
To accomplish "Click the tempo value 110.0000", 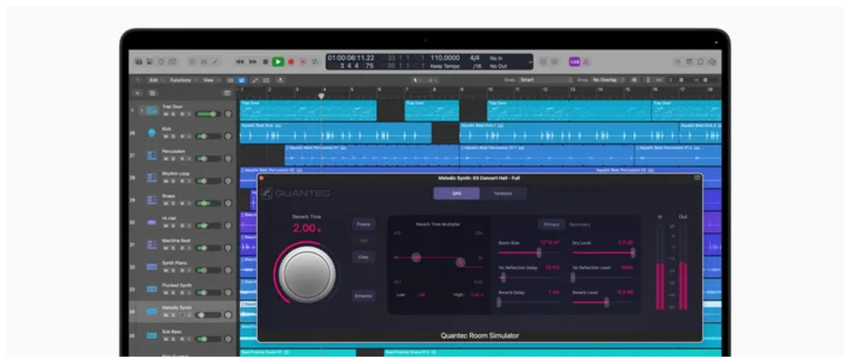I will click(x=445, y=58).
